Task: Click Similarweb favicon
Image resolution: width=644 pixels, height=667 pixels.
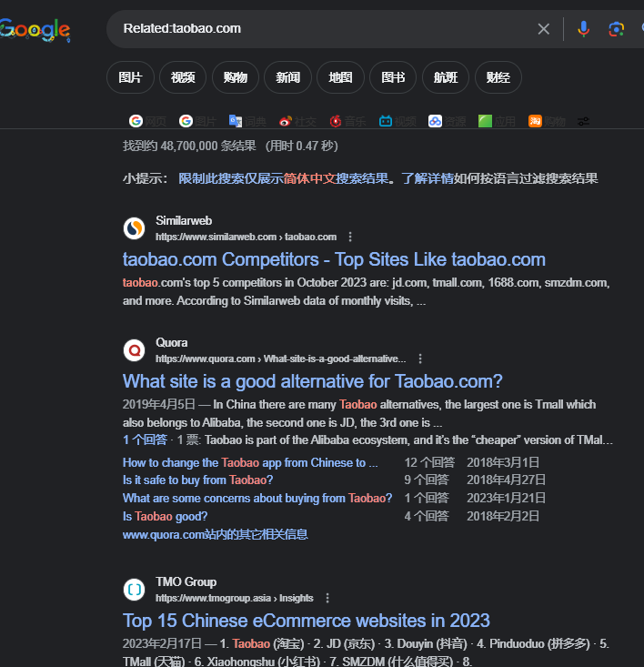Action: (135, 228)
